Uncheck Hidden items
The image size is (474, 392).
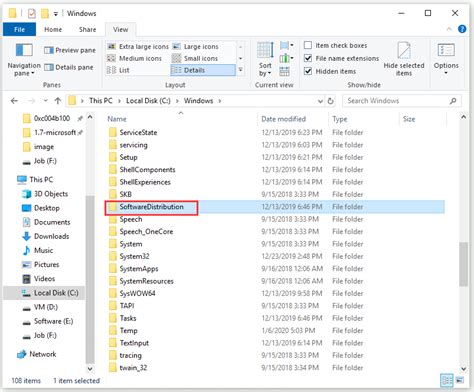tap(330, 71)
